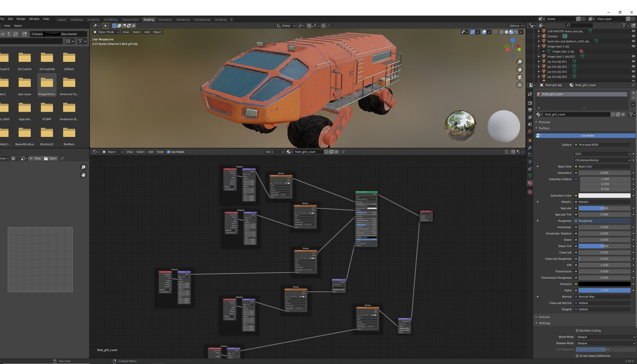
Task: Open GGX distribution dropdown
Action: coord(602,154)
